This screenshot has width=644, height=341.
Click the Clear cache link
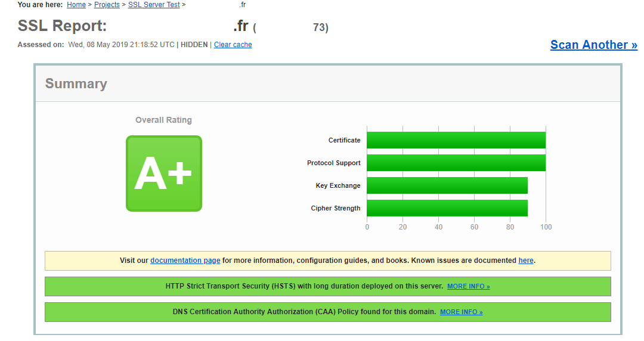(x=233, y=45)
